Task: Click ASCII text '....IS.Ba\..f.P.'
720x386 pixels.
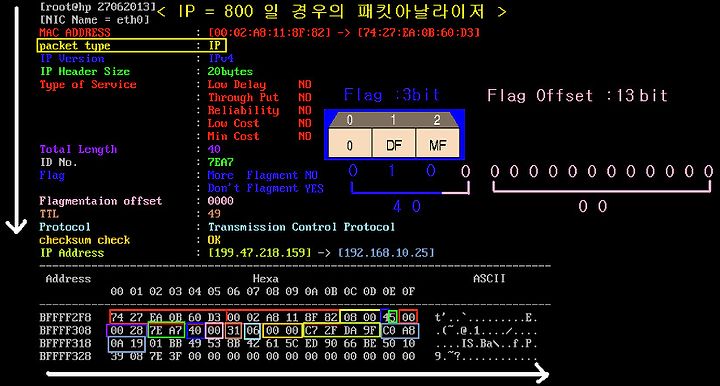Action: coord(486,343)
